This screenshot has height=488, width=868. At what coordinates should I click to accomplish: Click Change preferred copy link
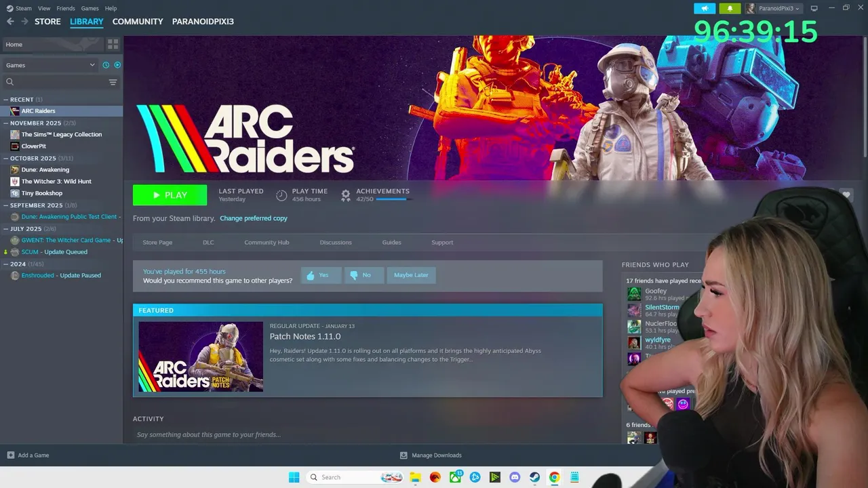click(254, 218)
